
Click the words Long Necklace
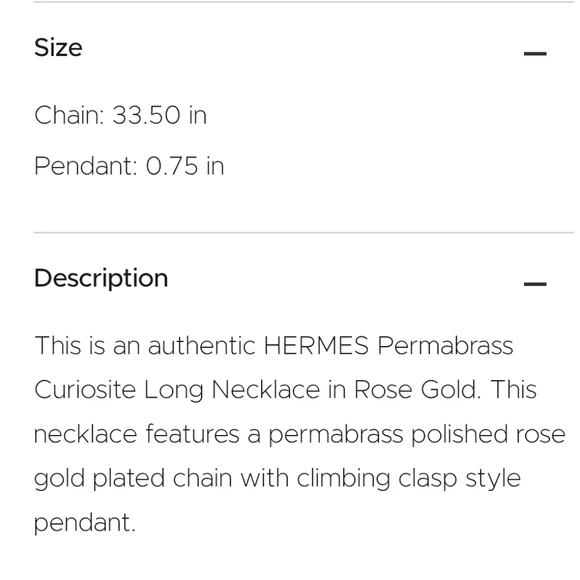(232, 390)
